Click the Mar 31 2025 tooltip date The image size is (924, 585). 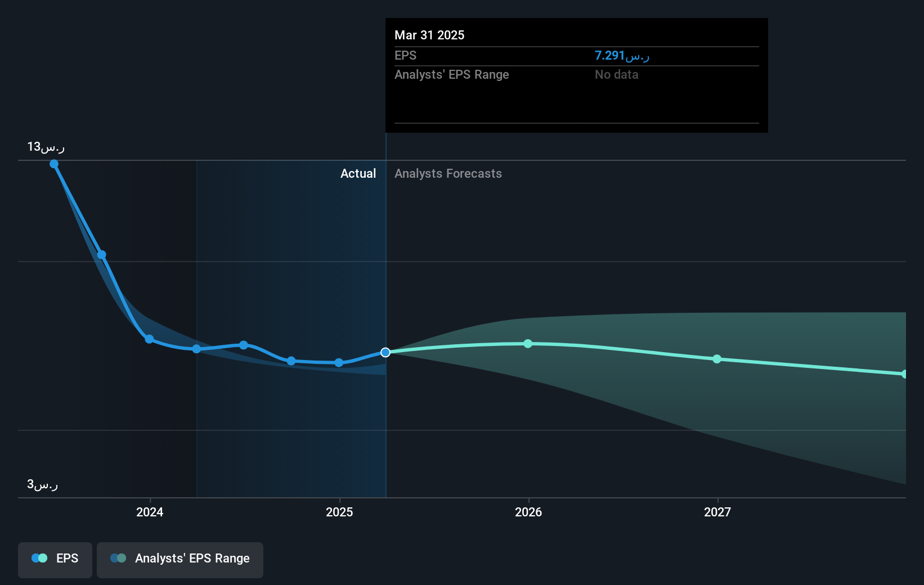point(429,35)
